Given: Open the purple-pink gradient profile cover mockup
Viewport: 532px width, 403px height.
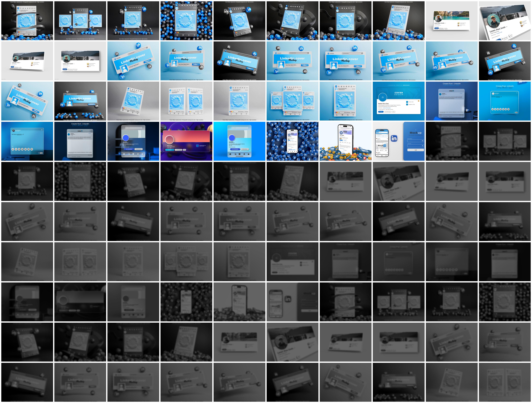Looking at the screenshot, I should coord(186,141).
